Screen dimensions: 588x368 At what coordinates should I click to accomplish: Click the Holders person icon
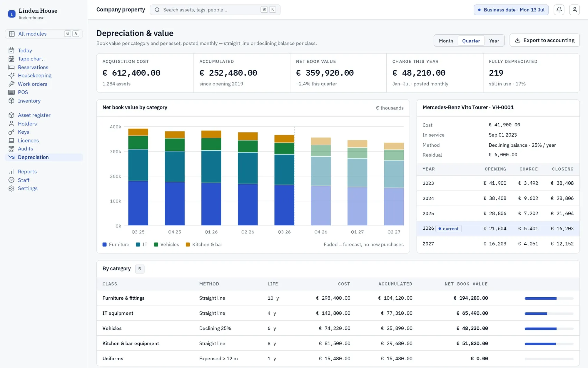(x=11, y=124)
